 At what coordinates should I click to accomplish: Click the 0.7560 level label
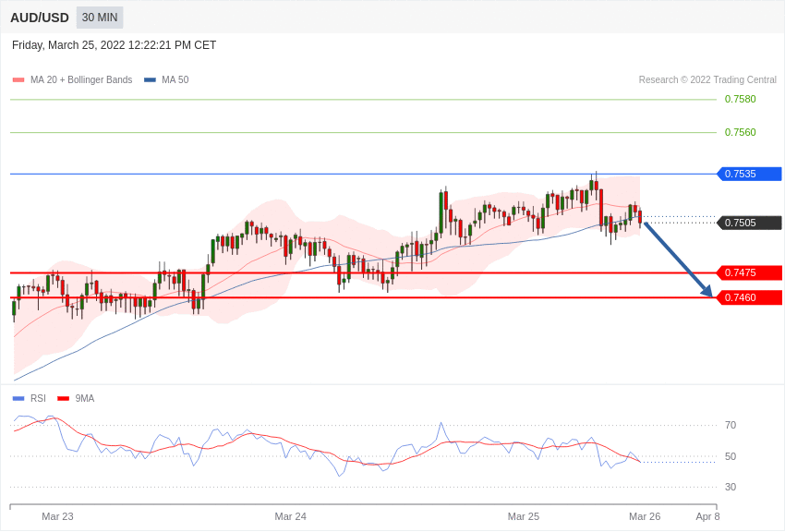pyautogui.click(x=740, y=132)
